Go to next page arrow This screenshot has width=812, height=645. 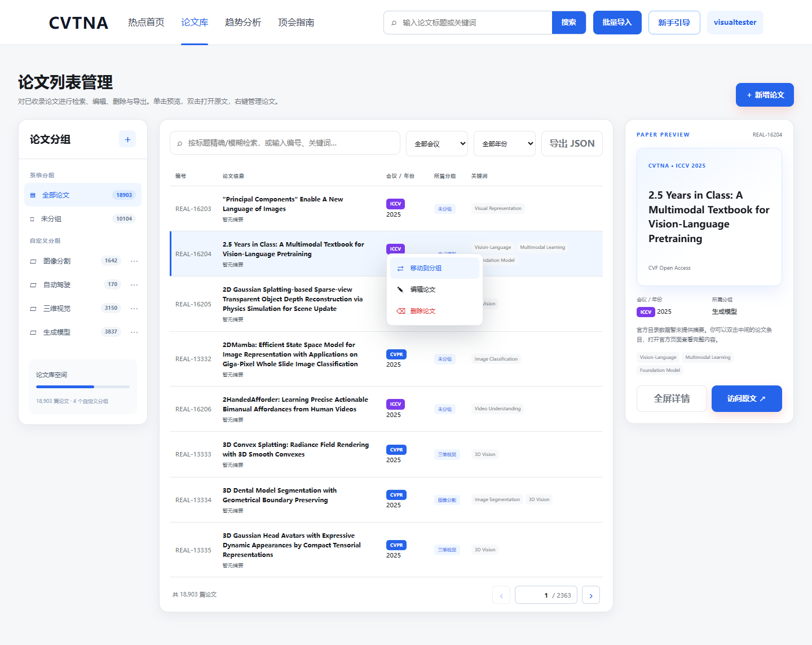tap(591, 595)
